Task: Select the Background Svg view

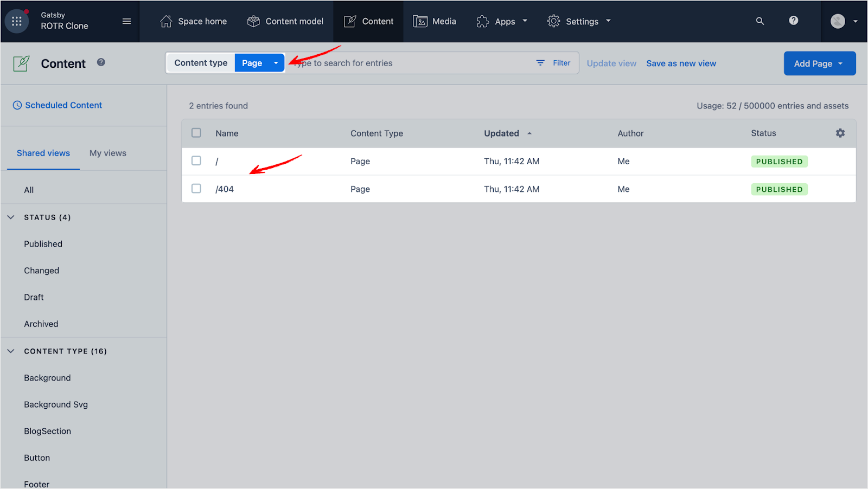Action: tap(56, 404)
